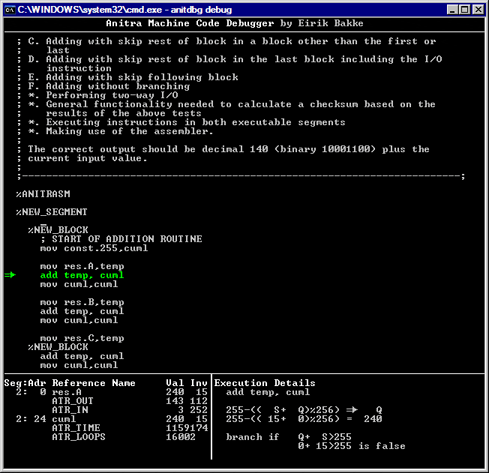The image size is (489, 473).
Task: Select the cuml reference row
Action: click(106, 419)
